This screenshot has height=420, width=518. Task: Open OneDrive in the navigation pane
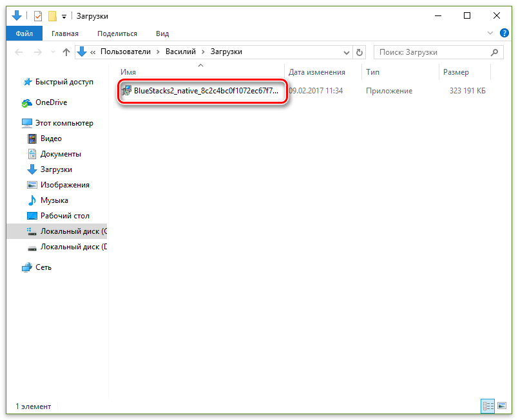point(51,102)
